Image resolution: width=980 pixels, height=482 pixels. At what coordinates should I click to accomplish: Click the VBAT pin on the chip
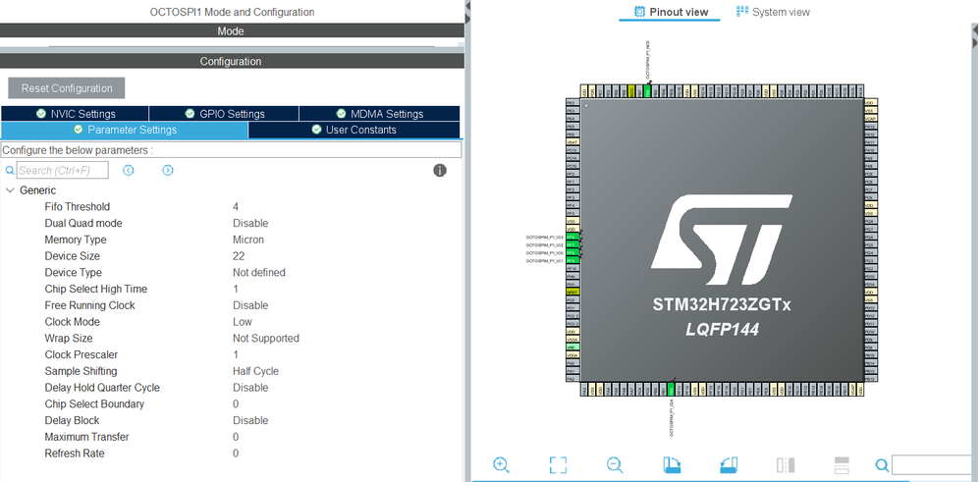click(x=572, y=142)
